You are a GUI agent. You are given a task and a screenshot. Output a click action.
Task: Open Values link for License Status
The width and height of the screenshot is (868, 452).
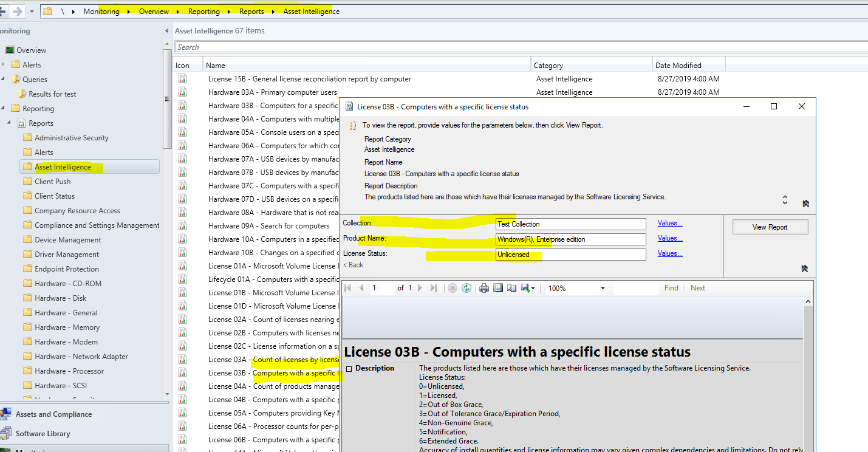click(x=670, y=253)
